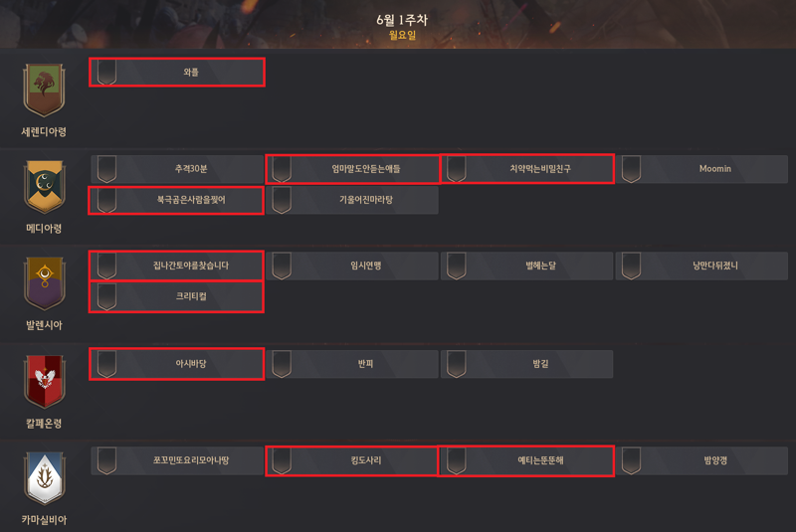Screen dimensions: 796x532
Task: Click the 세렌디아령 territory emblem
Action: click(44, 90)
